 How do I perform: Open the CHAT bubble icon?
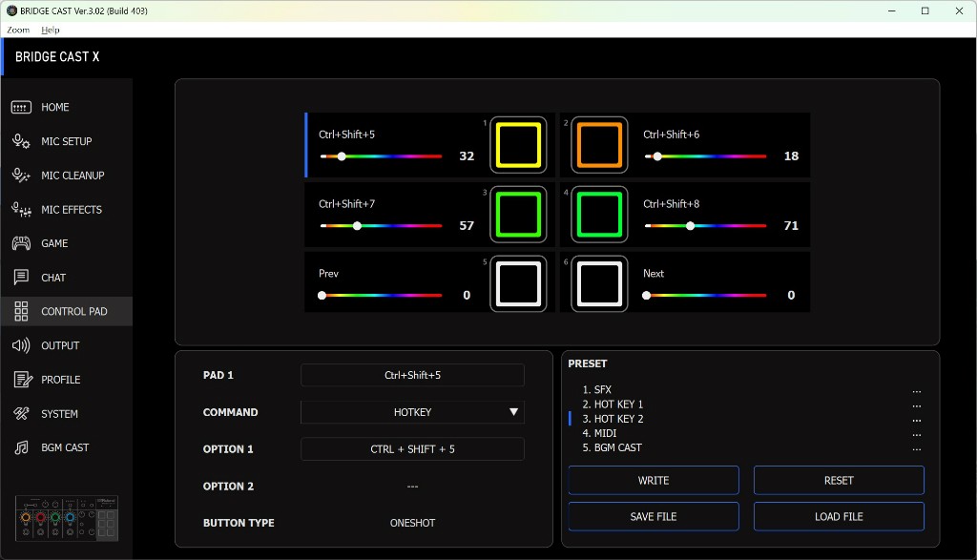tap(21, 278)
